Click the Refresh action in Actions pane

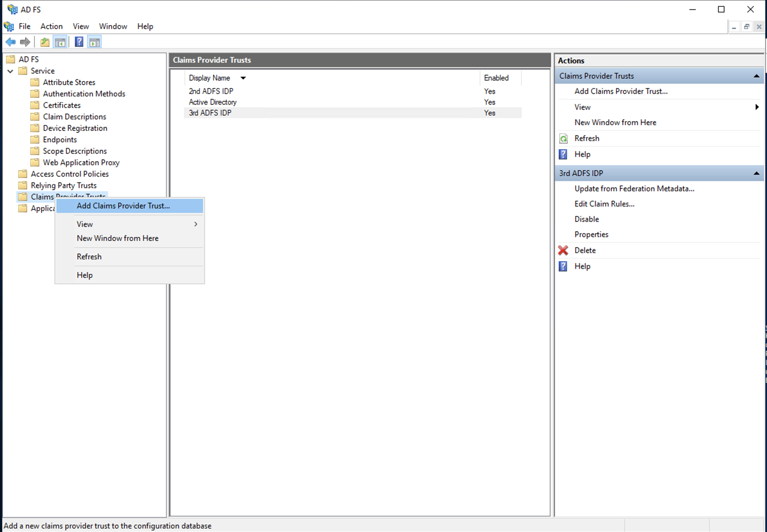(586, 138)
